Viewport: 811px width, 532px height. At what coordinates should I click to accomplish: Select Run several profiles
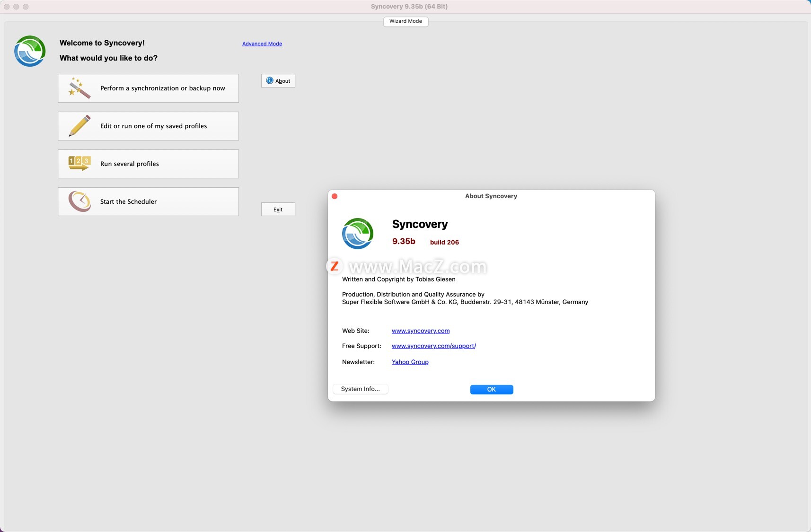pyautogui.click(x=148, y=164)
